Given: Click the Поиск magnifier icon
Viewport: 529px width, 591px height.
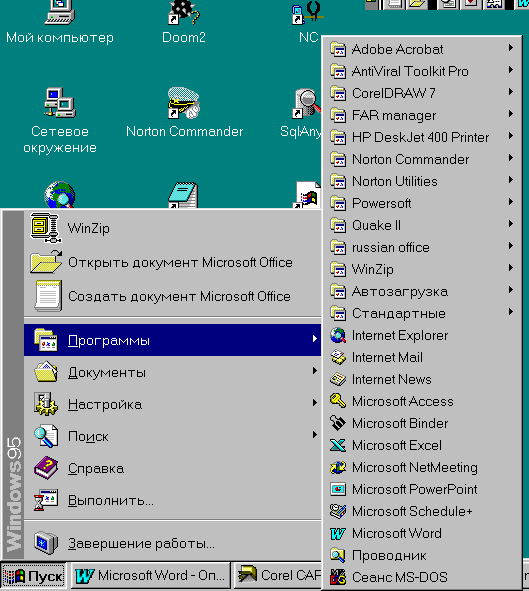Looking at the screenshot, I should (x=46, y=436).
